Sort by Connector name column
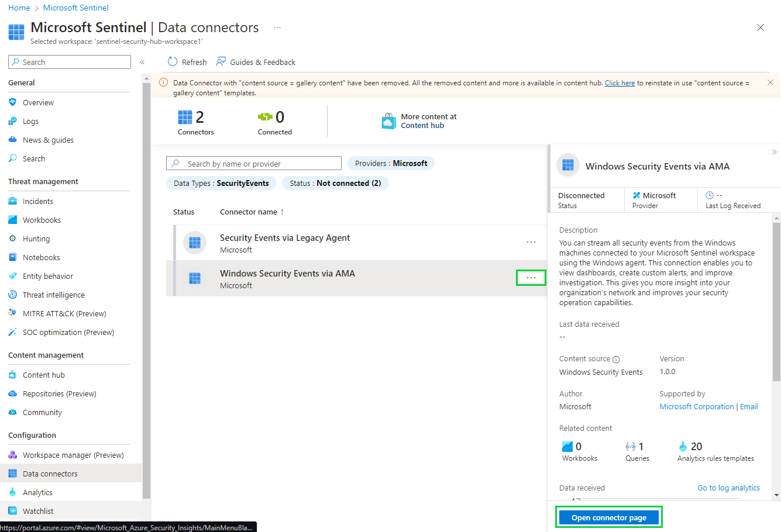The image size is (781, 532). point(252,212)
